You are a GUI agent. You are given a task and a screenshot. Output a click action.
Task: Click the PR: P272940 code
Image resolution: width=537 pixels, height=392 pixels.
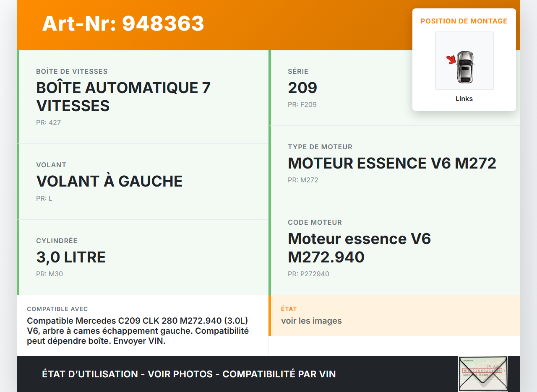click(308, 274)
